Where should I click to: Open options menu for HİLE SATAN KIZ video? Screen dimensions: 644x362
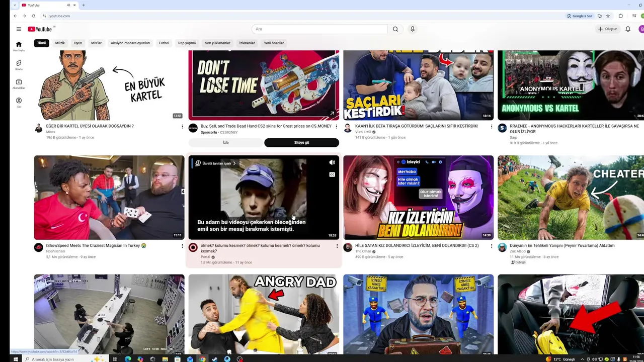(492, 246)
